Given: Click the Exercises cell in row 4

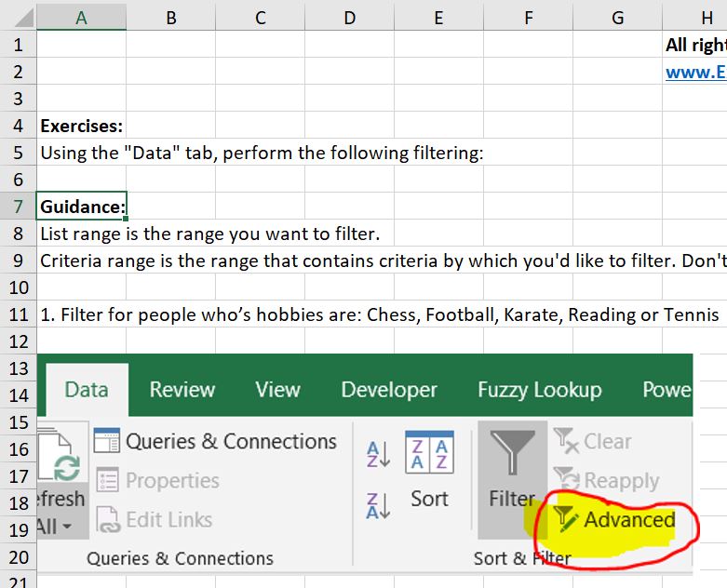Looking at the screenshot, I should (81, 126).
